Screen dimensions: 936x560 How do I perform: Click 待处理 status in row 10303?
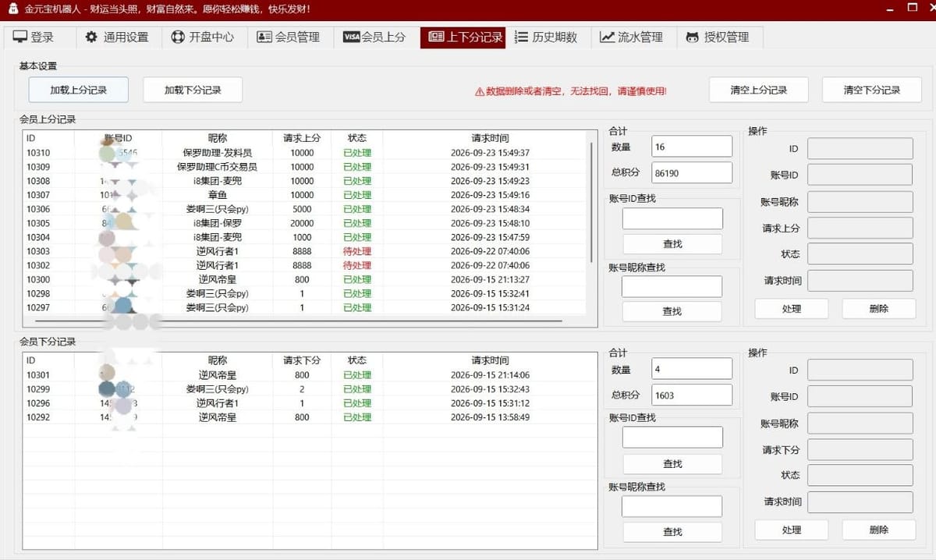click(x=357, y=251)
